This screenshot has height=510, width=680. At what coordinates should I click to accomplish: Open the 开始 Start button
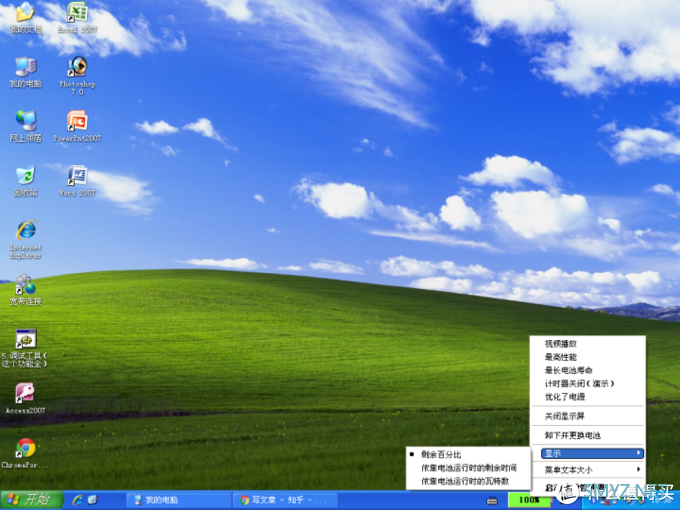pos(31,500)
